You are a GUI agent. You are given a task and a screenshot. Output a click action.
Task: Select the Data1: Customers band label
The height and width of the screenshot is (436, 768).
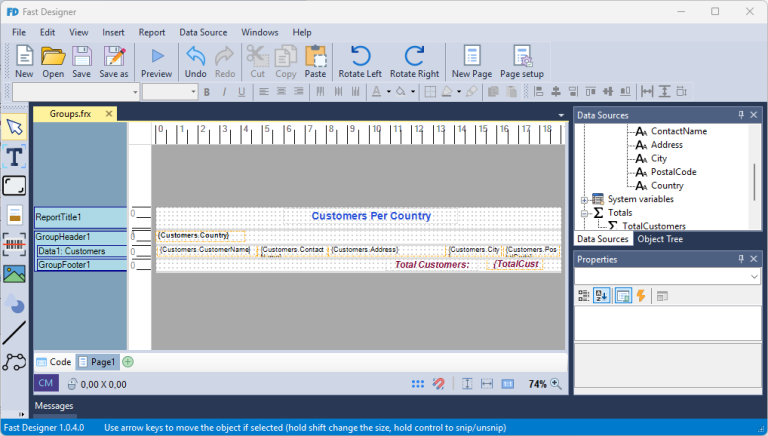(x=82, y=251)
